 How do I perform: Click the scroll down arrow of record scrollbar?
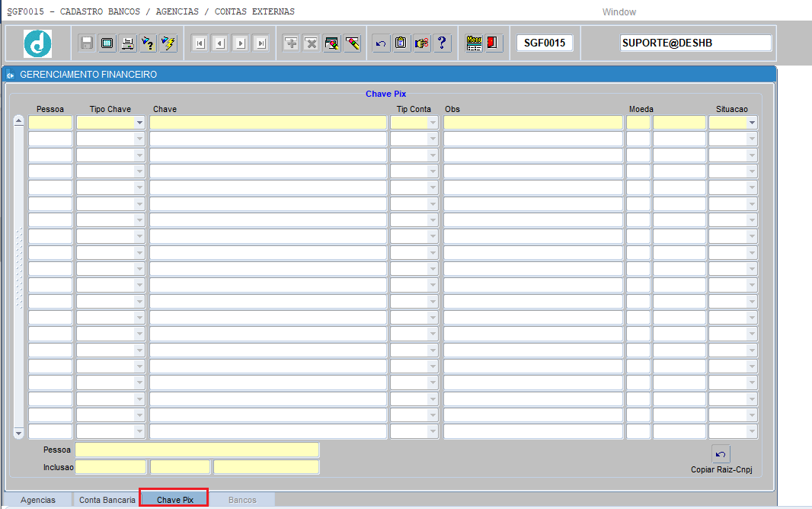click(18, 433)
